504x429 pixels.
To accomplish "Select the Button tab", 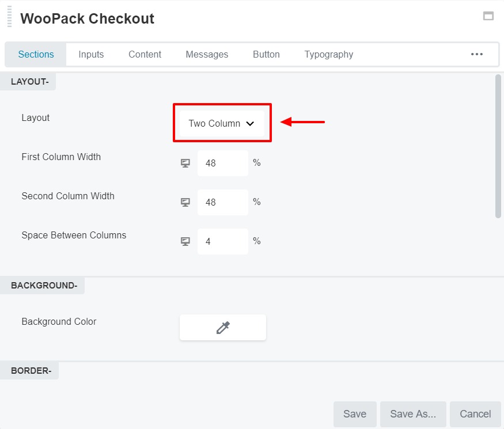I will tap(266, 54).
